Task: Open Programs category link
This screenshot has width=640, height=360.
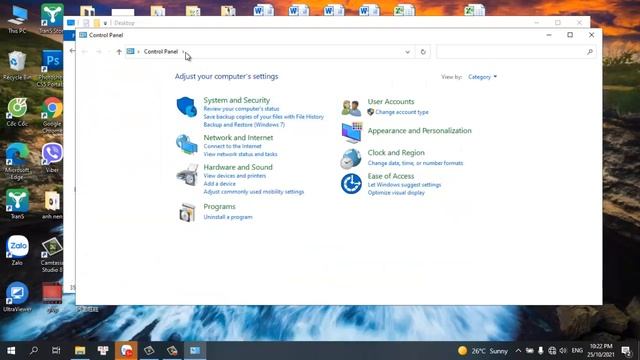Action: (220, 207)
